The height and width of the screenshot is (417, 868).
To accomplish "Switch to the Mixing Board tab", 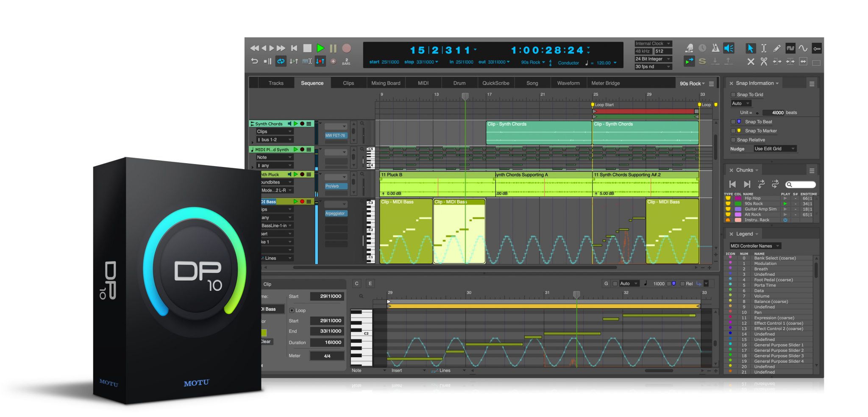I will click(x=386, y=83).
